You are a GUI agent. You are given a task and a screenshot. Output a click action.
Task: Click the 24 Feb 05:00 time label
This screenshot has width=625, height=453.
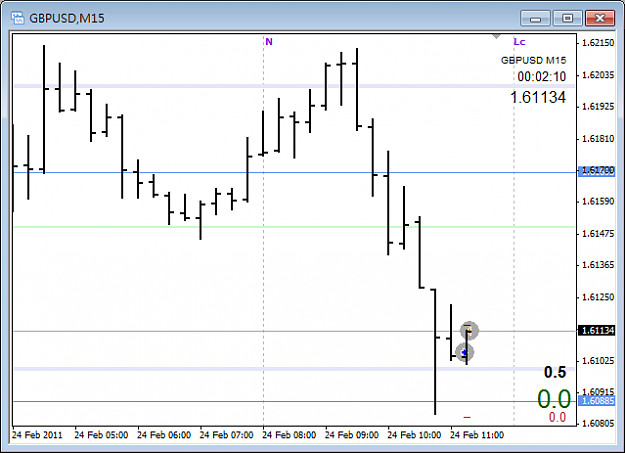point(101,435)
